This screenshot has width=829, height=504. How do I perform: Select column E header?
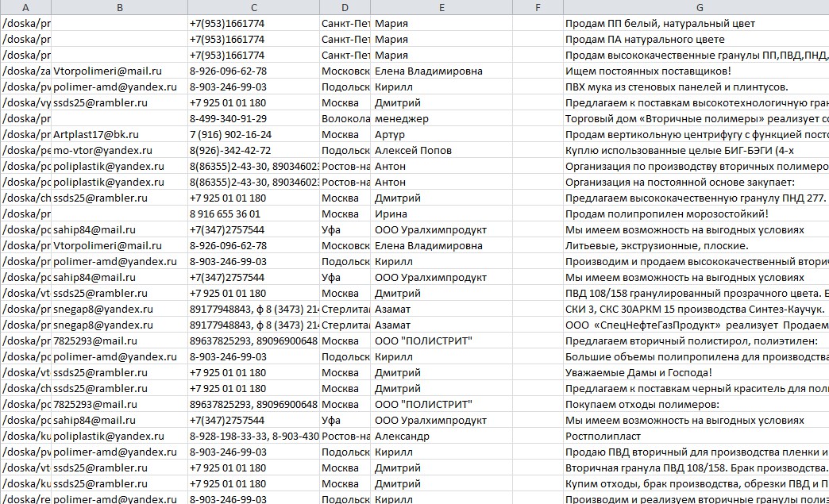[x=441, y=7]
